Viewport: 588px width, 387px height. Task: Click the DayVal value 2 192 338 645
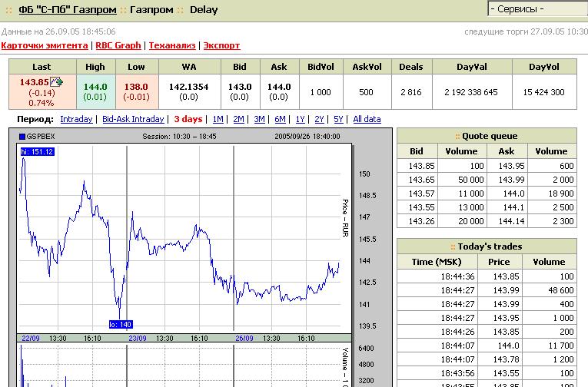(471, 92)
